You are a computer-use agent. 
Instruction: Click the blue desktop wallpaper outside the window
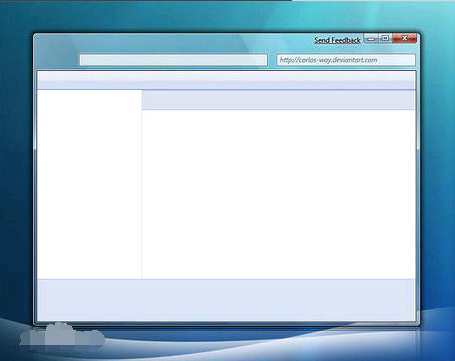point(17,167)
